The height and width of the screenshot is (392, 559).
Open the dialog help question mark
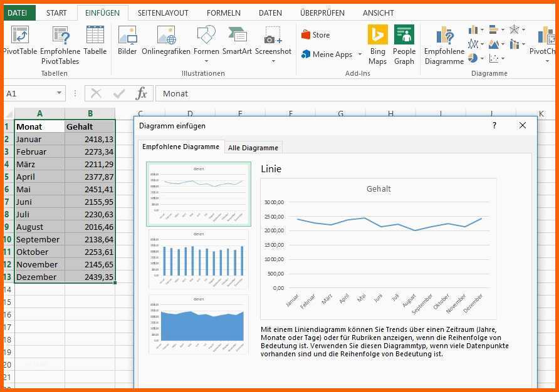click(494, 125)
